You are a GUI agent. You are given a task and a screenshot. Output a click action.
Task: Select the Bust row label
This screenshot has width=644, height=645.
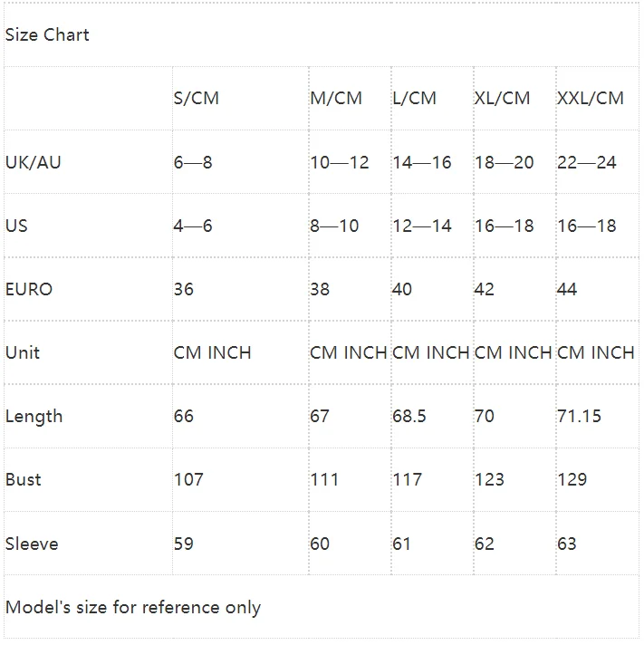tap(24, 479)
